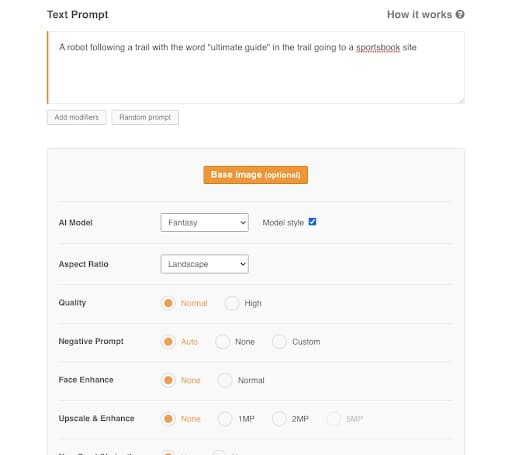Set Face Enhance to None
This screenshot has height=455, width=512.
[x=168, y=380]
